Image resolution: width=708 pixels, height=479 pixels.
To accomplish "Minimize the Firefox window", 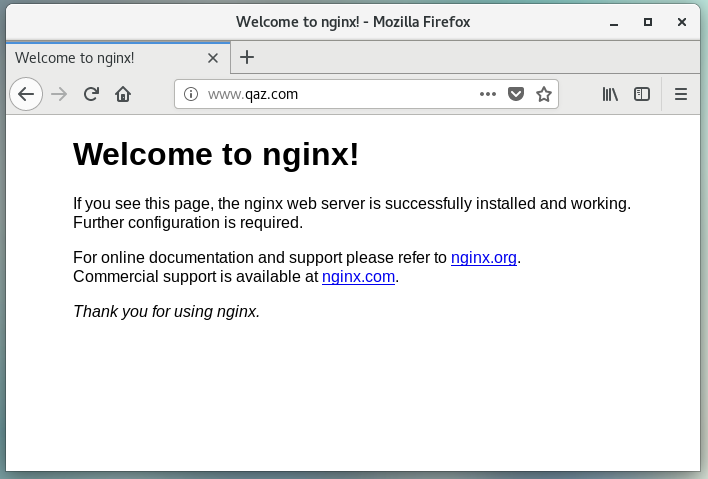I will (614, 22).
